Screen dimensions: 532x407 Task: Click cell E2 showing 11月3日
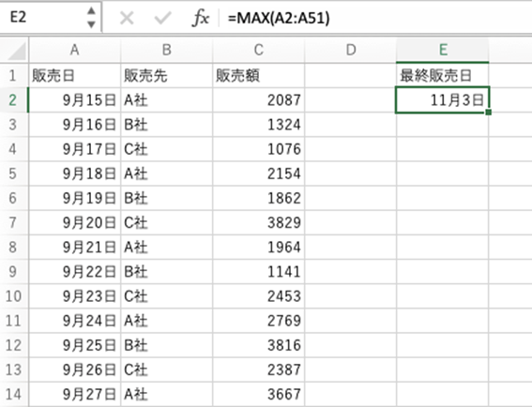click(x=443, y=100)
